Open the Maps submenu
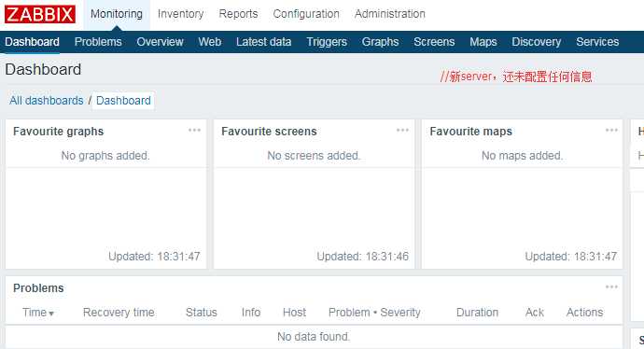 coord(483,42)
